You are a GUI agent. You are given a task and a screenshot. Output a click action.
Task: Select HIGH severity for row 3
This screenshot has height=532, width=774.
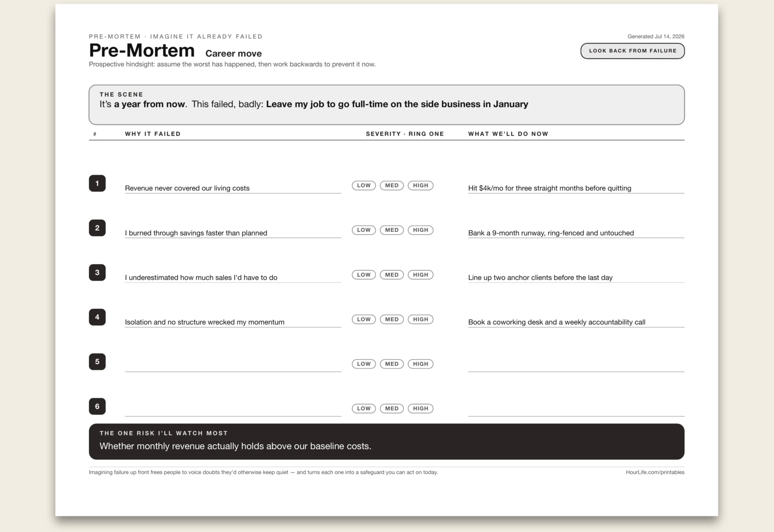(x=420, y=275)
